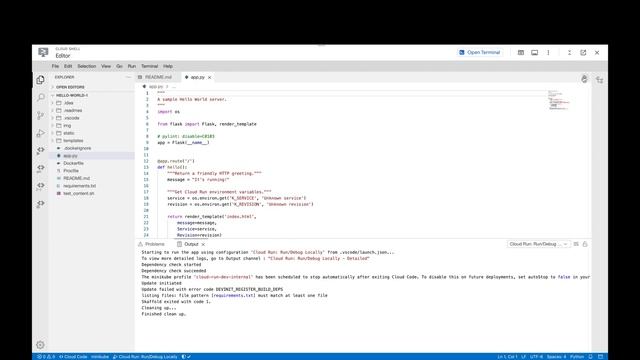This screenshot has height=360, width=640.
Task: Click the code line containing message = "It's running!"
Action: pyautogui.click(x=198, y=180)
